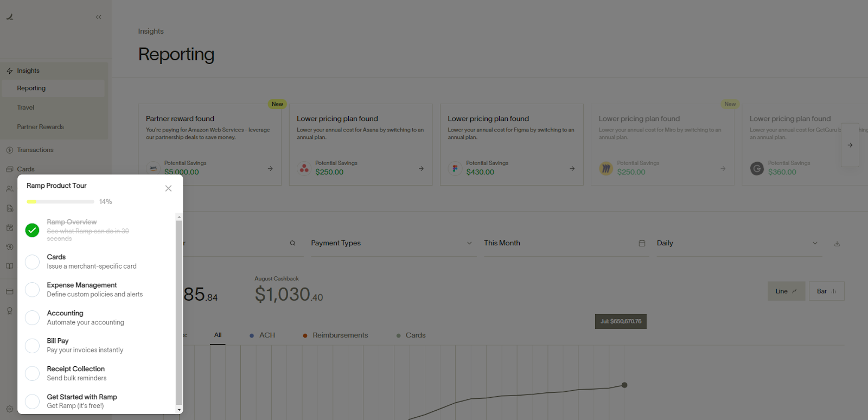Close the Ramp Product Tour panel
The width and height of the screenshot is (868, 420).
click(168, 188)
